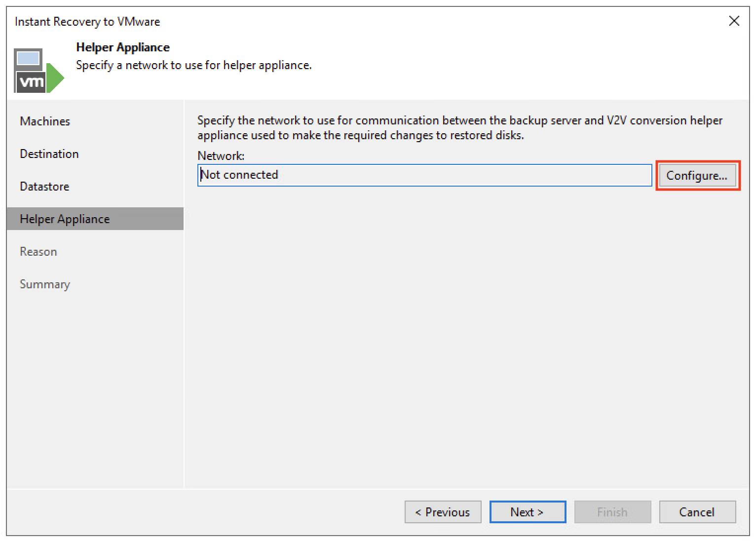Focus the Network field showing Not connected
756x543 pixels.
[424, 175]
